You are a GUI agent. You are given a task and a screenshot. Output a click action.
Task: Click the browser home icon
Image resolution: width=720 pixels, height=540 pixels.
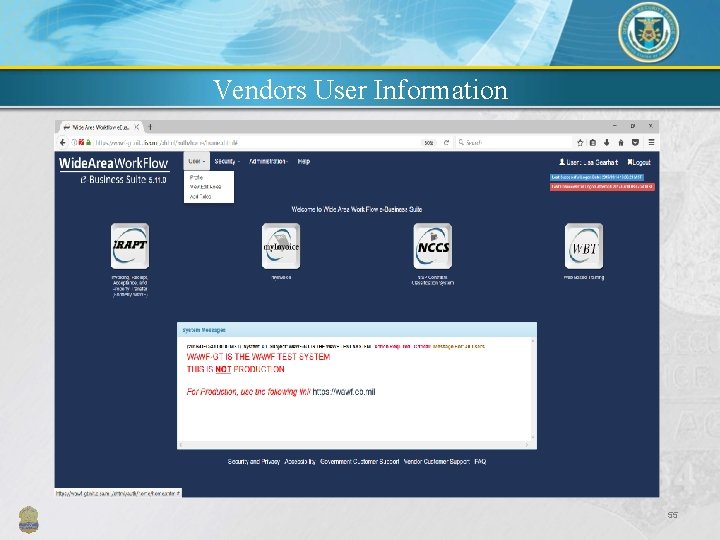pos(621,143)
